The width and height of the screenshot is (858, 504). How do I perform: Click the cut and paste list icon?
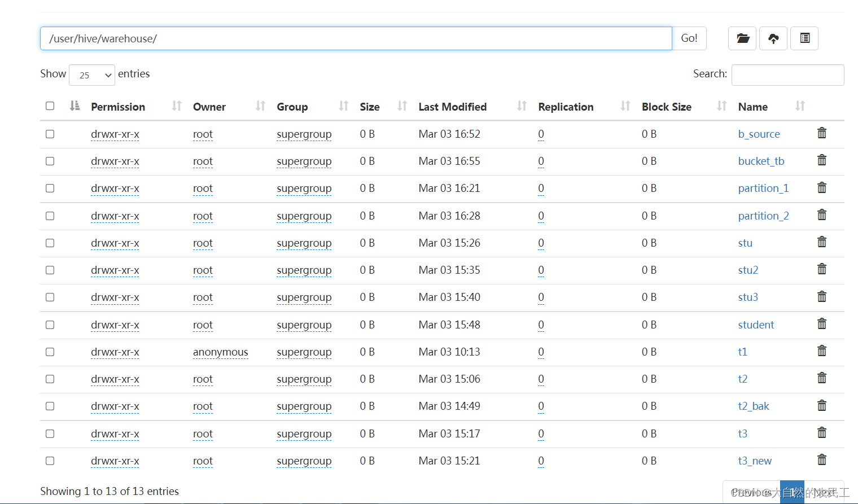coord(804,38)
